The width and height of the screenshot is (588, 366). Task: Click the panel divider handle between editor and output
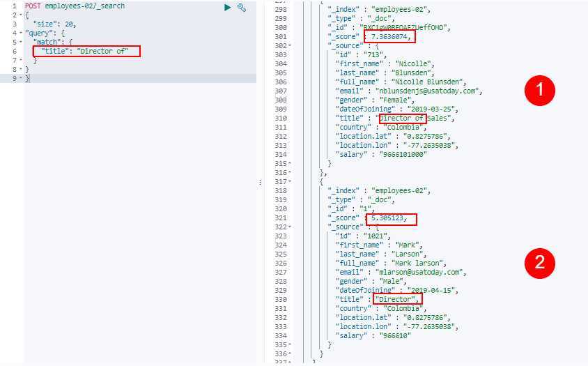(261, 183)
